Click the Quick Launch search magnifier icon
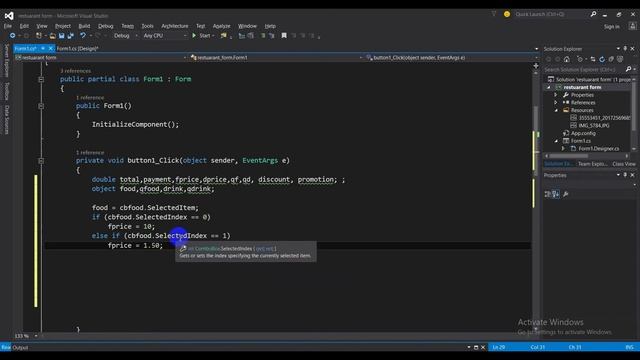 click(593, 14)
